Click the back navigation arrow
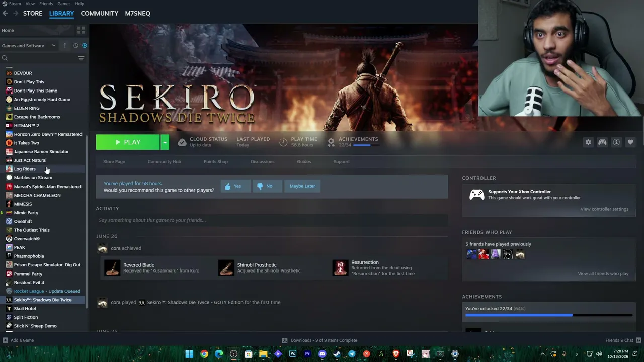 (5, 13)
